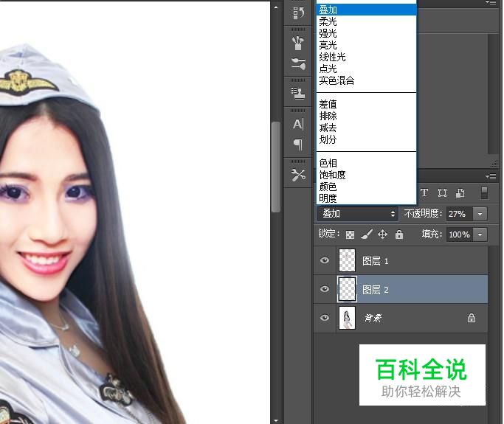Click the fill value field 100%
Image resolution: width=504 pixels, height=424 pixels.
(460, 234)
